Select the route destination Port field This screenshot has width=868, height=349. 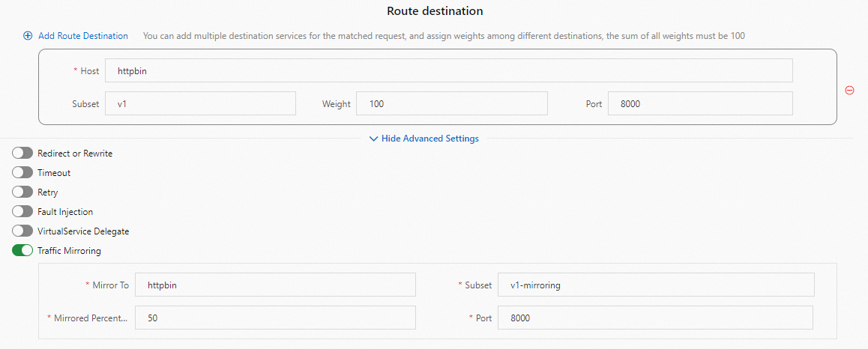pos(699,104)
